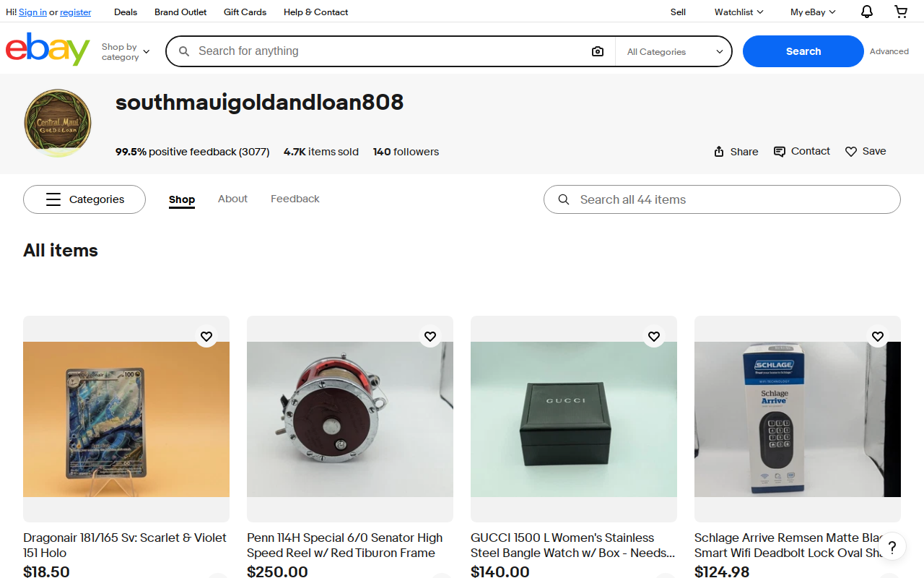Image resolution: width=924 pixels, height=578 pixels.
Task: Open the Dragonair 181/165 listing title
Action: point(125,545)
